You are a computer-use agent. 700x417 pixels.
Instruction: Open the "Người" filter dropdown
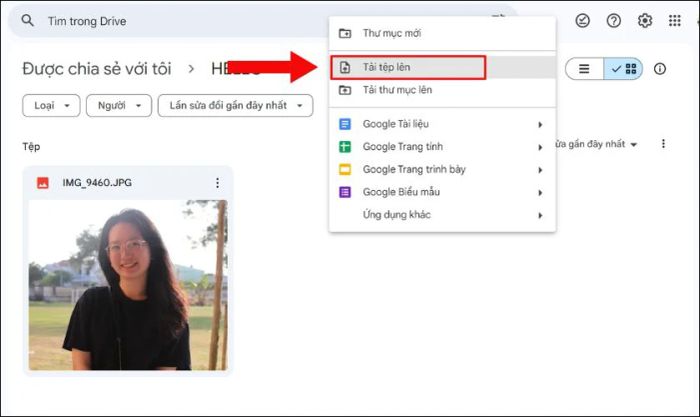pos(119,106)
